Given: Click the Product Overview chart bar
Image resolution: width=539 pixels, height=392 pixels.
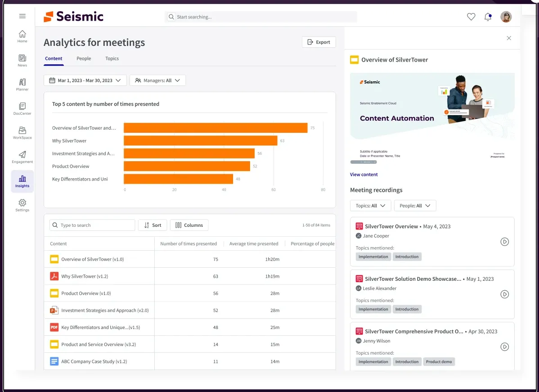Looking at the screenshot, I should pyautogui.click(x=187, y=166).
